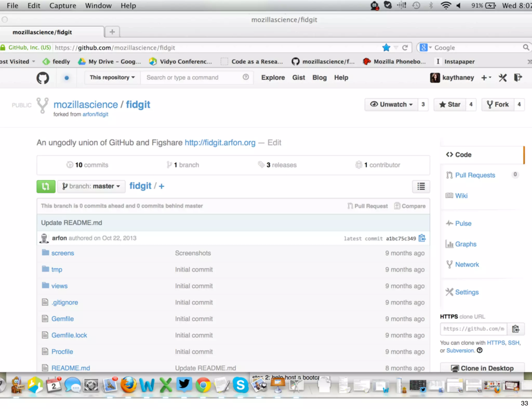532x409 pixels.
Task: Expand the branch: master dropdown
Action: [91, 186]
